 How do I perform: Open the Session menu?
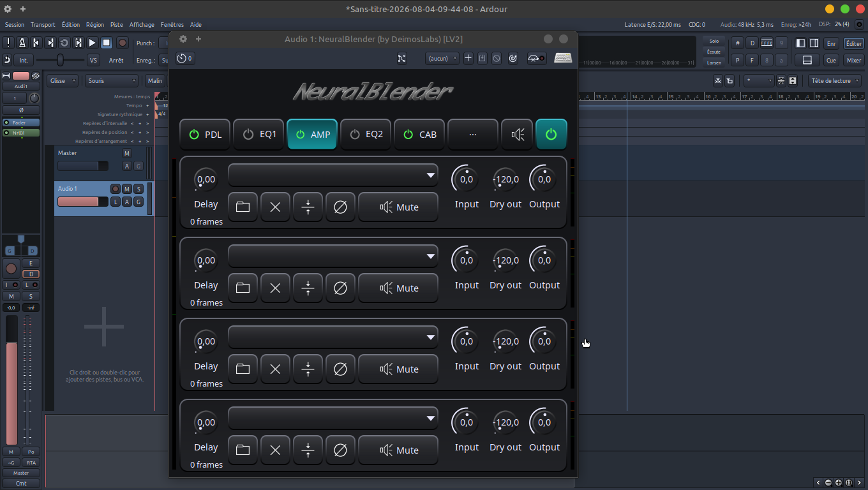(15, 24)
